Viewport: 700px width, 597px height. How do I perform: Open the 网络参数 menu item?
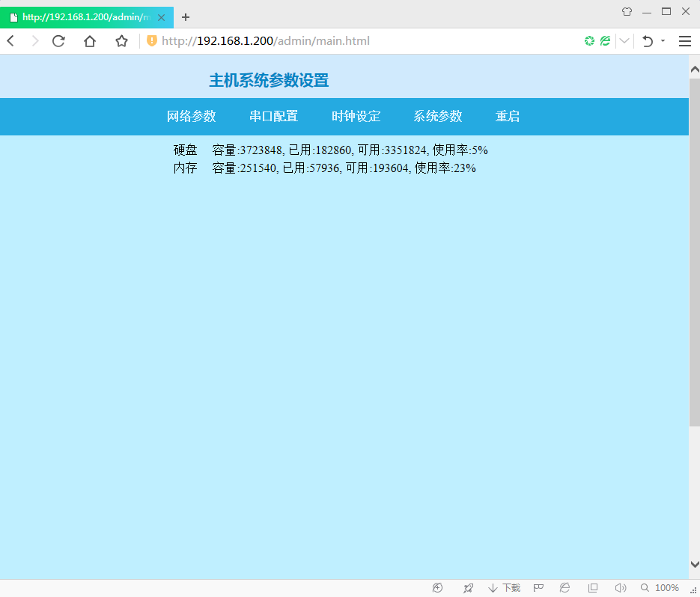(x=191, y=116)
